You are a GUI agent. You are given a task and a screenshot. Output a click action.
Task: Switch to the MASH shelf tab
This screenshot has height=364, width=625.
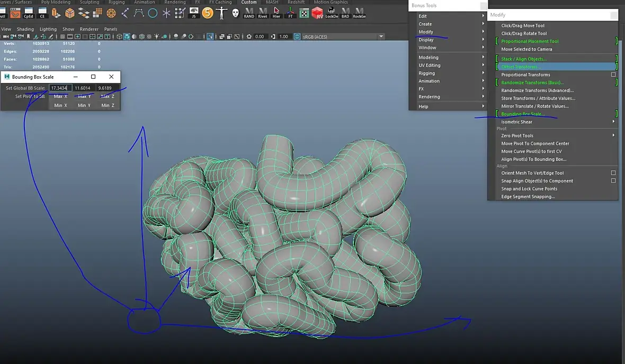pos(272,2)
